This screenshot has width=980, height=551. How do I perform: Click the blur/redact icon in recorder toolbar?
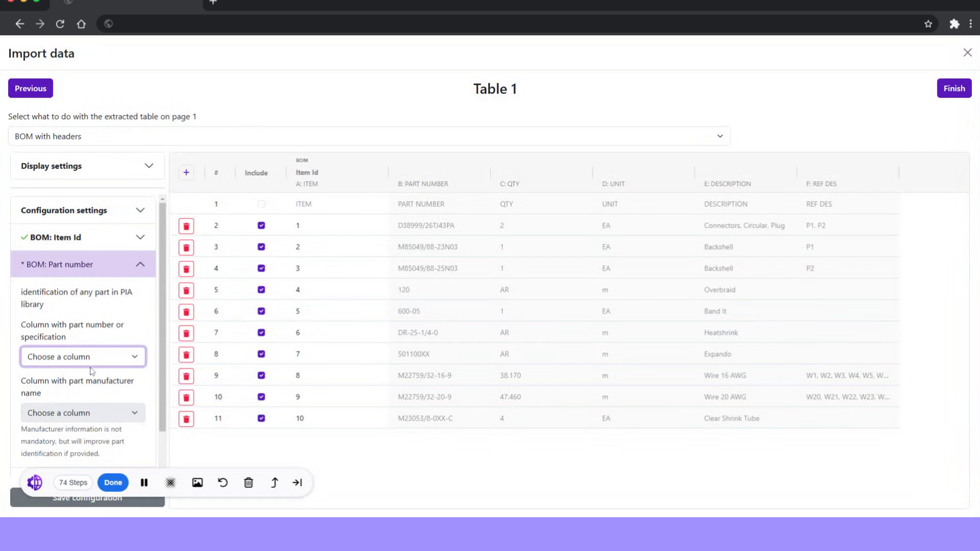tap(170, 482)
